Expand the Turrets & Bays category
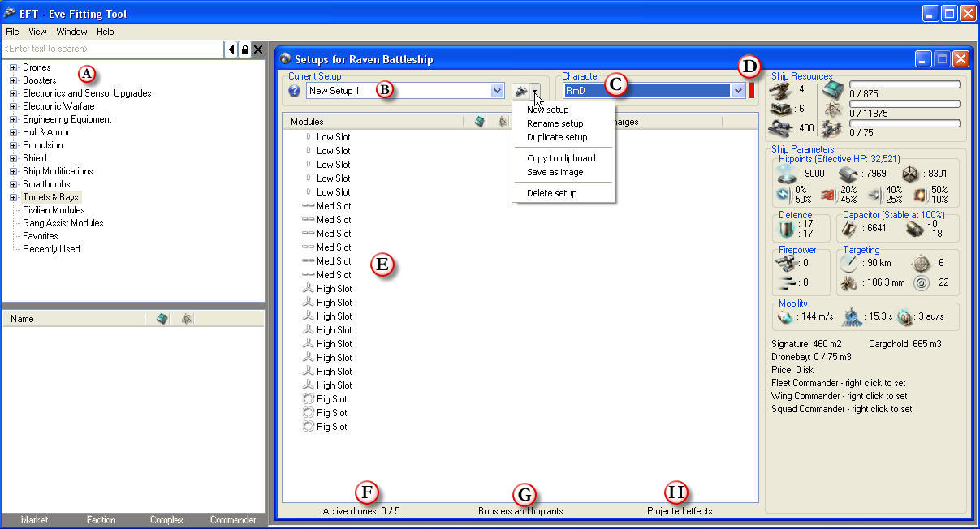Screen dimensions: 980x529 [x=13, y=197]
